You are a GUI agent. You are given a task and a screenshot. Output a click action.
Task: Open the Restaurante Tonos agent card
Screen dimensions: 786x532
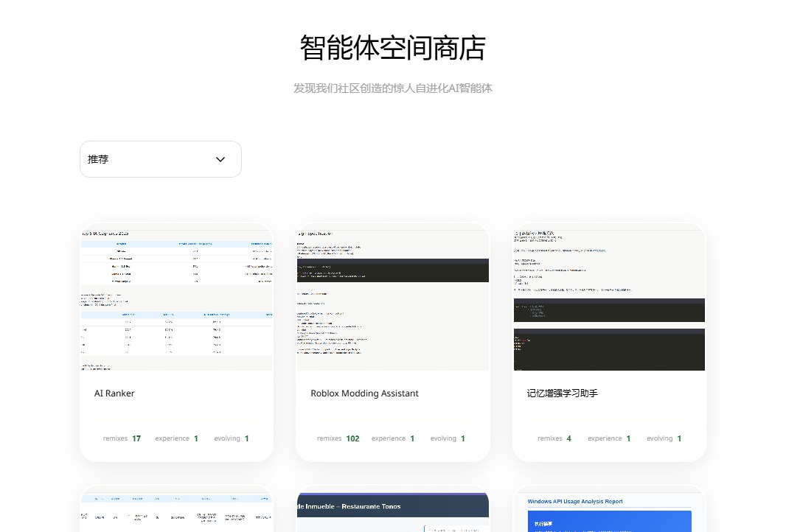[393, 509]
